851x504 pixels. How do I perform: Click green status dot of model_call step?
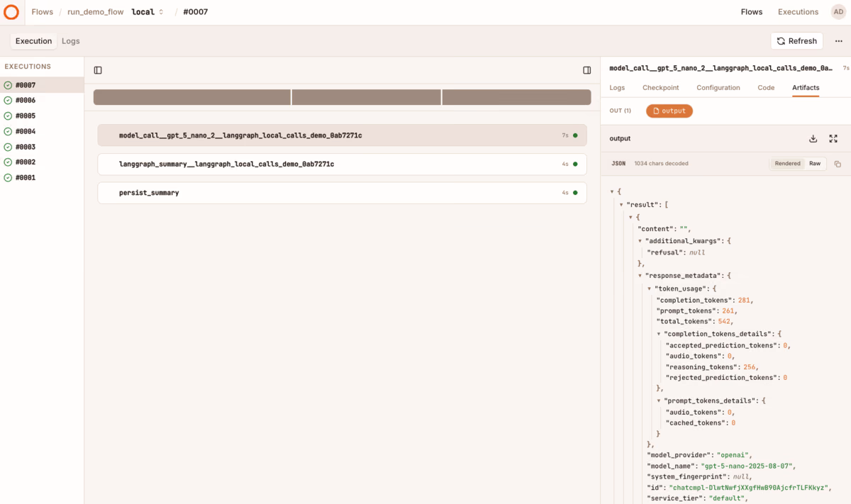coord(575,135)
